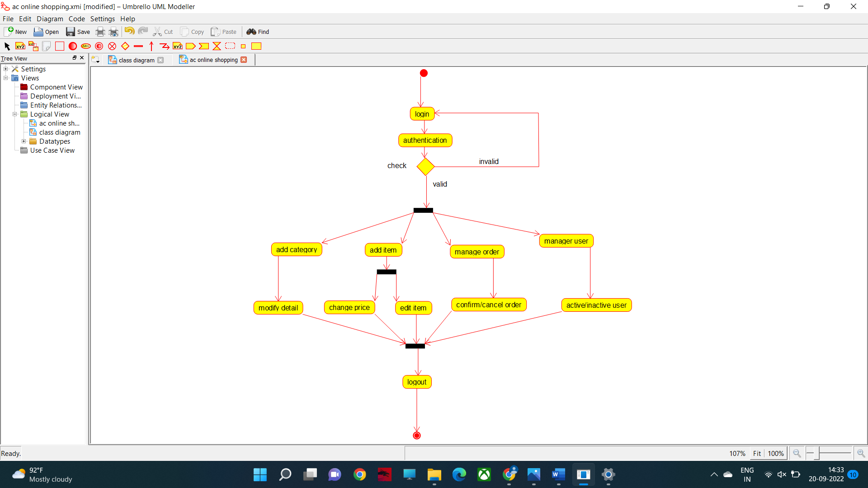This screenshot has width=868, height=488.
Task: Expand the Settings tree node
Action: pos(6,69)
